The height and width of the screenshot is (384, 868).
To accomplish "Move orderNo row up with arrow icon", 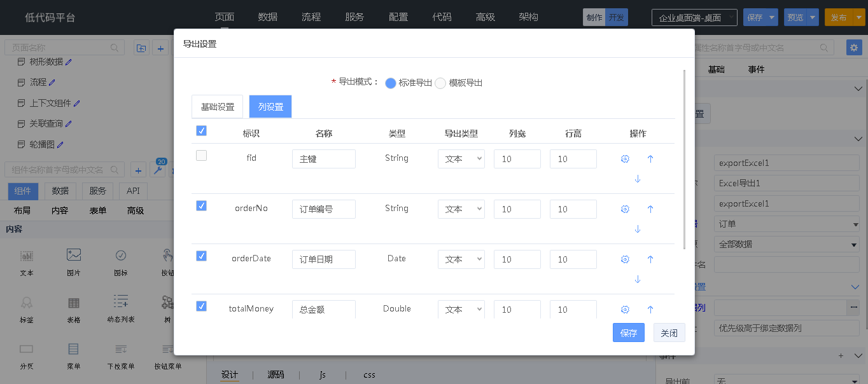I will click(650, 209).
